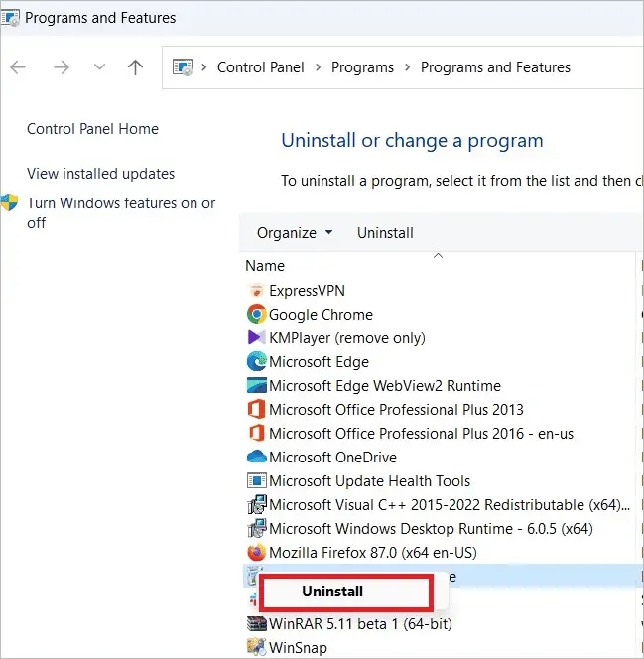Click the Office Professional Plus 2013 icon
The image size is (644, 659).
(x=256, y=409)
